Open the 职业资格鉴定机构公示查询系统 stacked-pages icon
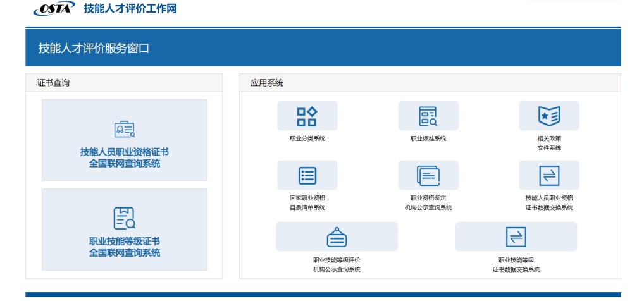This screenshot has width=644, height=301. (428, 175)
